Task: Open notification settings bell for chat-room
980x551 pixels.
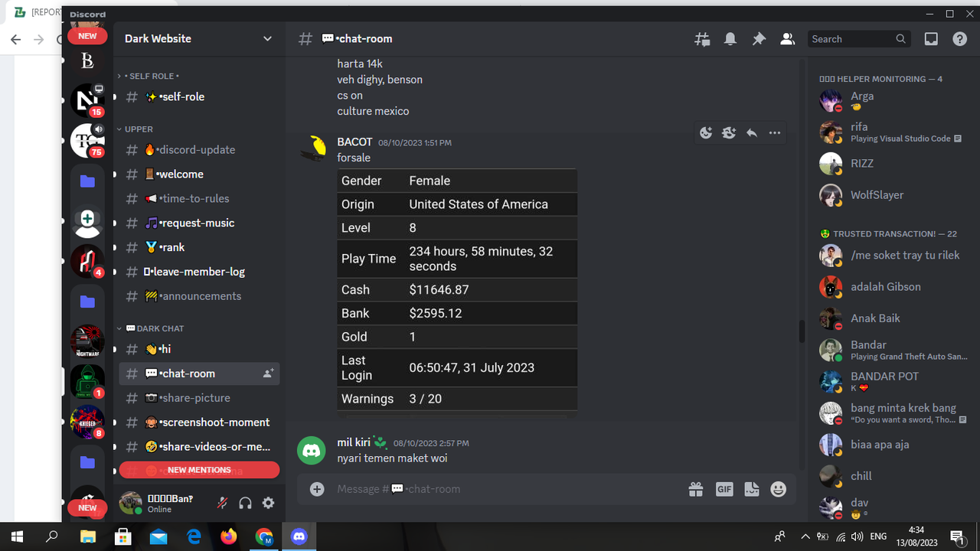Action: pos(730,39)
